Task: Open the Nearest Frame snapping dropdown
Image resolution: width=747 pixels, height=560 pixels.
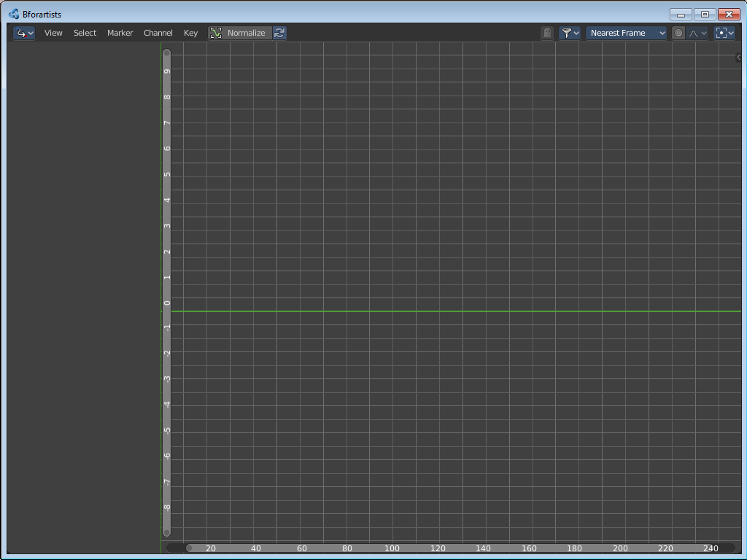Action: click(x=626, y=33)
